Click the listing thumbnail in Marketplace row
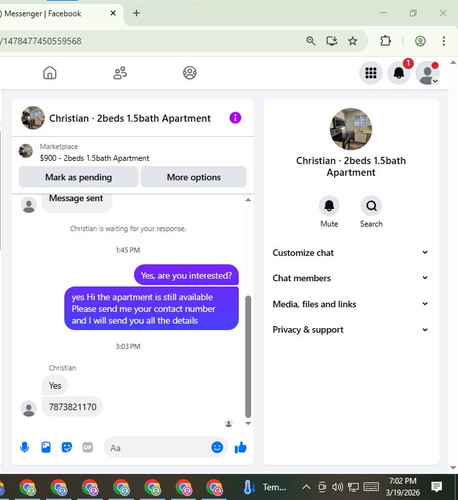This screenshot has width=458, height=500. coord(26,151)
